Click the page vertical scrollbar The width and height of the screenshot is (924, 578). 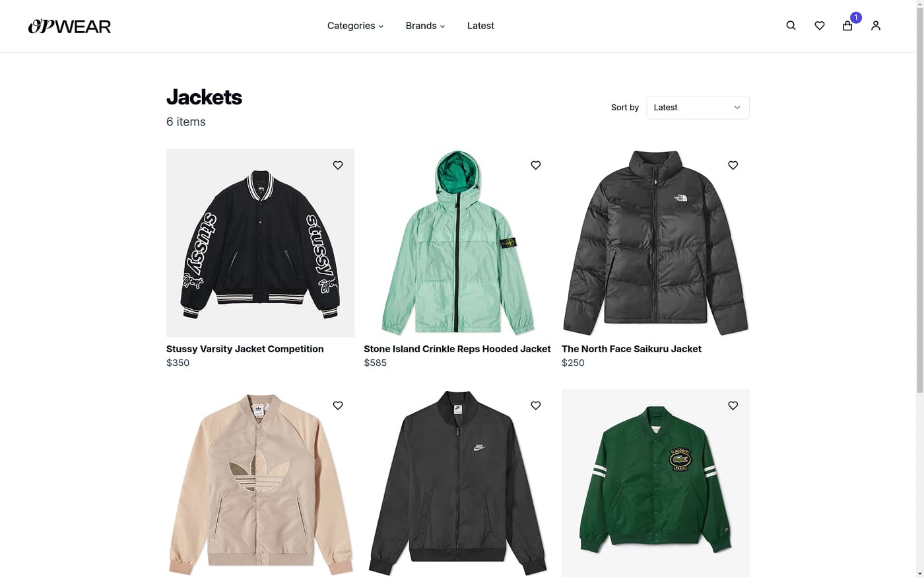[x=919, y=198]
